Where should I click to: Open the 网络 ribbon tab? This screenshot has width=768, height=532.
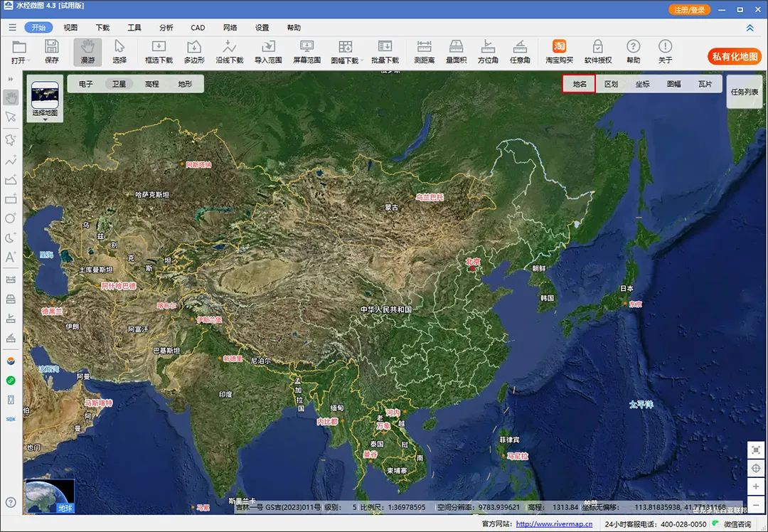point(230,28)
